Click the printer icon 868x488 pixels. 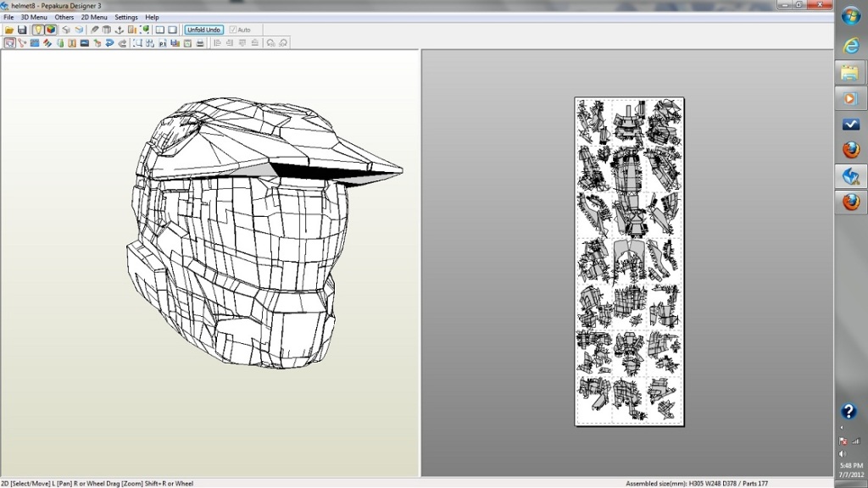200,43
